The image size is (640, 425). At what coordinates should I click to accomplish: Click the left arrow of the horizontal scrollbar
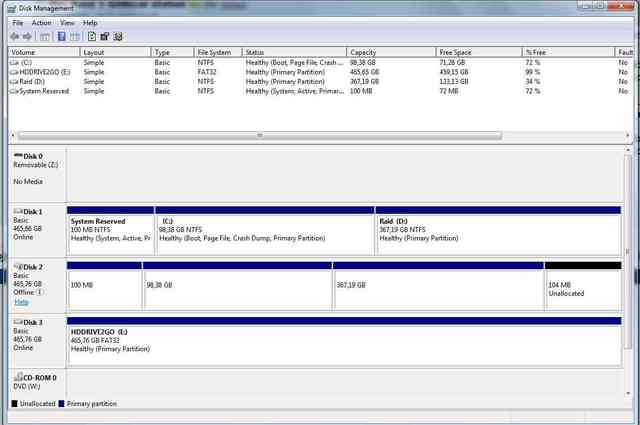pos(13,135)
